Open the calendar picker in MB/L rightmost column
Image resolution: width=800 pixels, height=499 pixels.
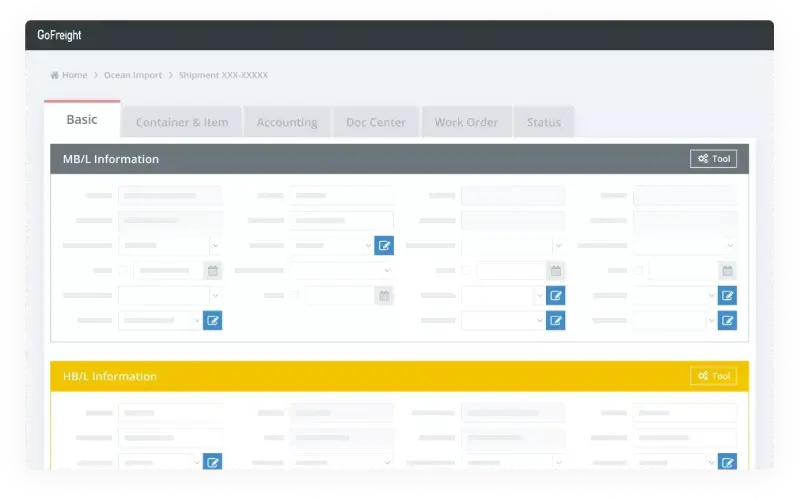click(x=728, y=270)
